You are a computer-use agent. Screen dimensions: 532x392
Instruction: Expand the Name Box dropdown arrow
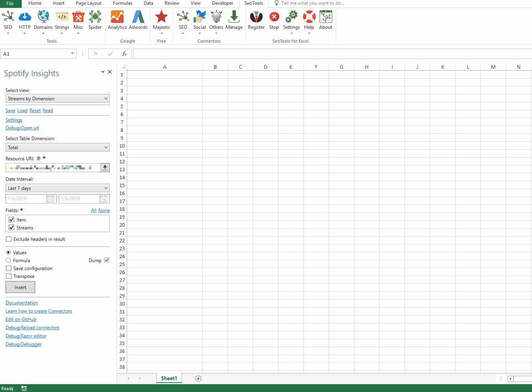pyautogui.click(x=72, y=54)
